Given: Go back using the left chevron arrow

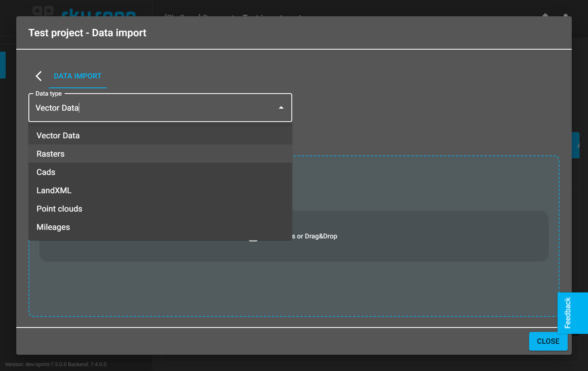Looking at the screenshot, I should 39,76.
